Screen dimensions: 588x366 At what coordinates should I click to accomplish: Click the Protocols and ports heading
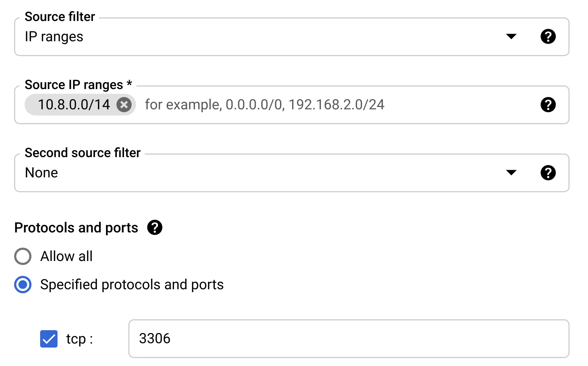(x=76, y=228)
